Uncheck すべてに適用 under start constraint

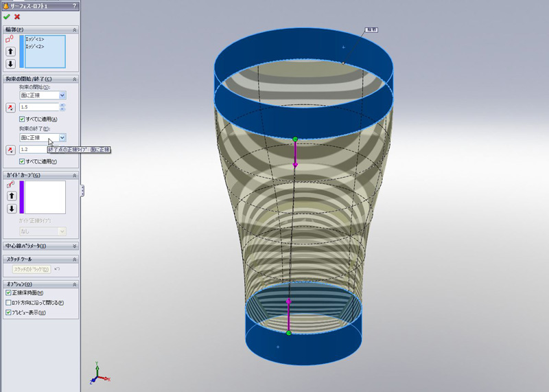click(x=23, y=119)
